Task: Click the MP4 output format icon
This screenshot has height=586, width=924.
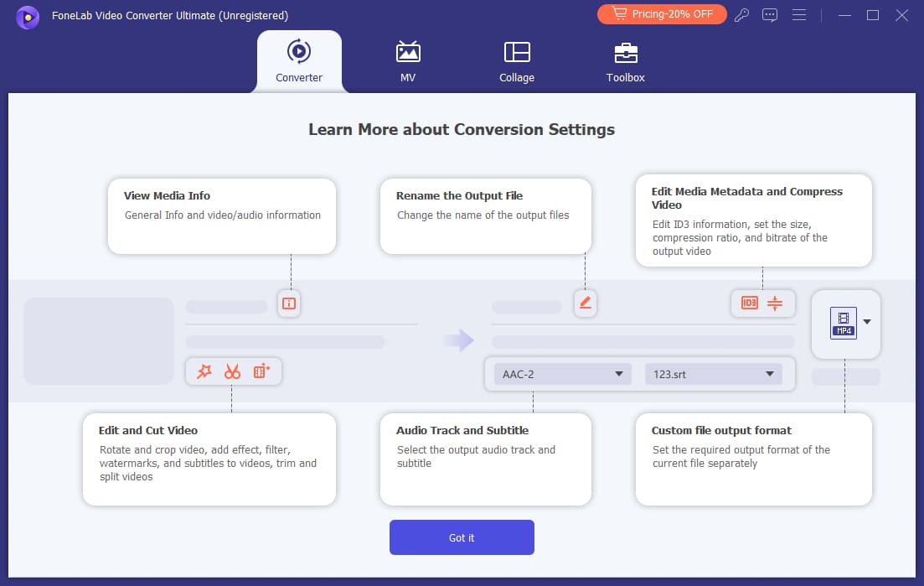Action: (x=844, y=323)
